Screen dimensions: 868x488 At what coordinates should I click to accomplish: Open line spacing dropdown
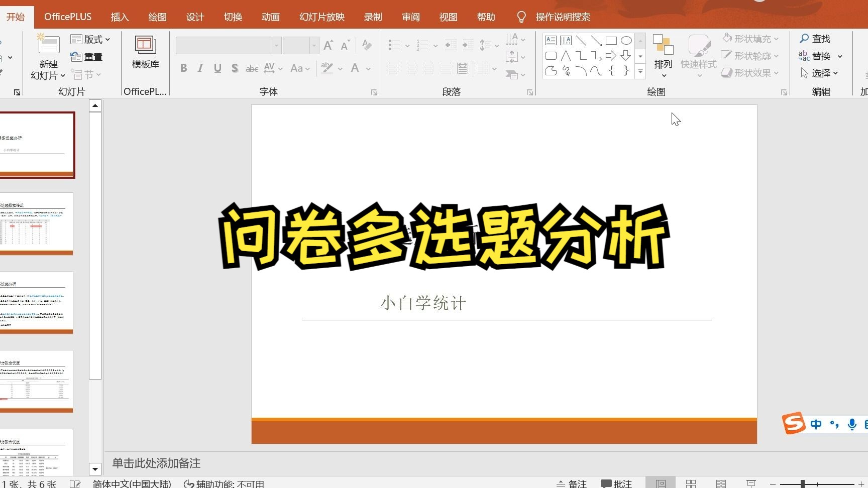489,46
